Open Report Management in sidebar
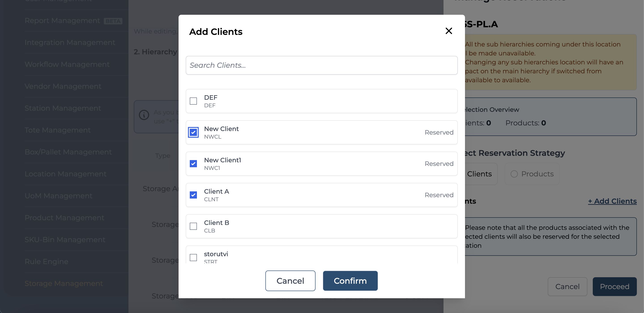The width and height of the screenshot is (644, 313). tap(62, 21)
